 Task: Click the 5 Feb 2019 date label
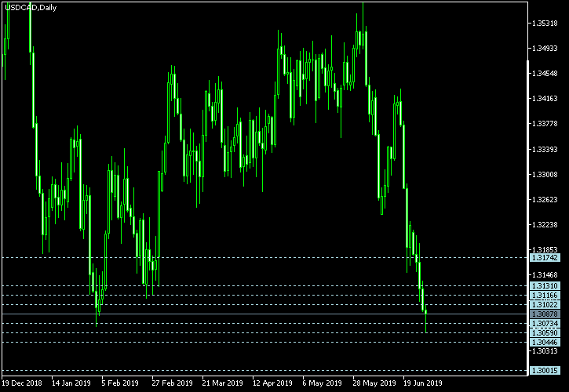pos(120,383)
